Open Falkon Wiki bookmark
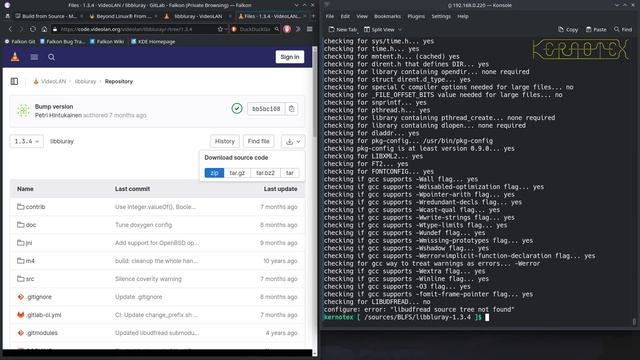The image size is (640, 360). [x=107, y=42]
